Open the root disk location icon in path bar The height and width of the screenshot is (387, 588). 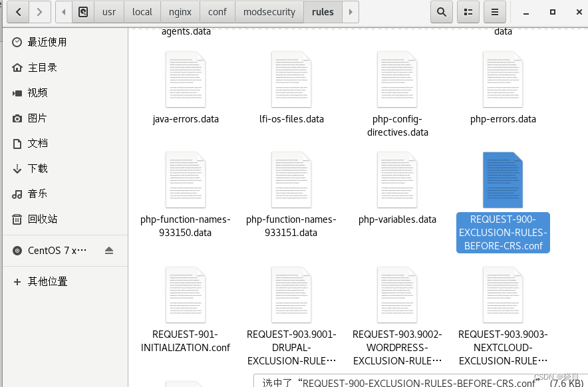83,12
